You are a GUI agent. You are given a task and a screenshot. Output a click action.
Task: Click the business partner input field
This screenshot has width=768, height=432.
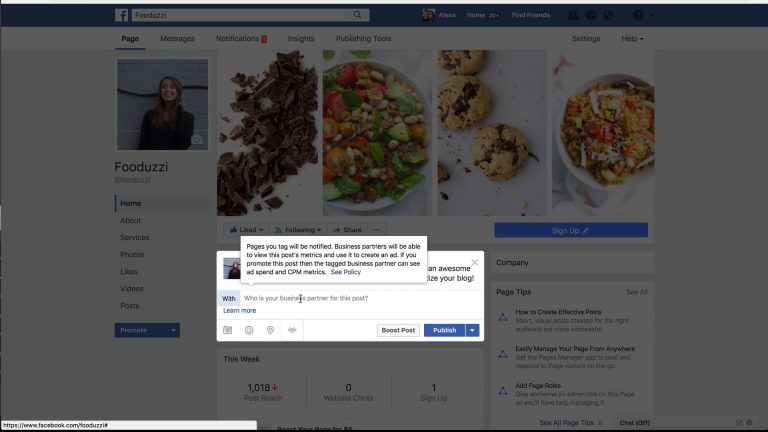click(361, 298)
